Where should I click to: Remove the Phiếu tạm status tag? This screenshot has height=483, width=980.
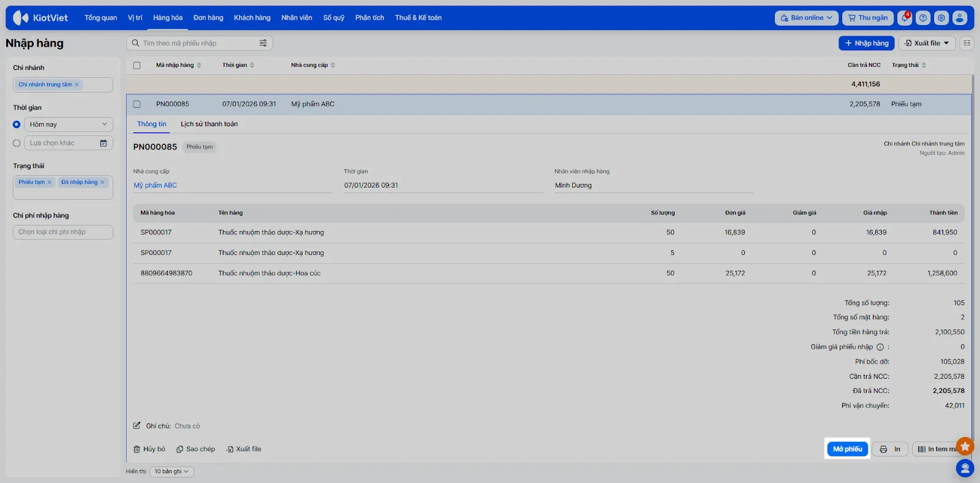pos(50,182)
